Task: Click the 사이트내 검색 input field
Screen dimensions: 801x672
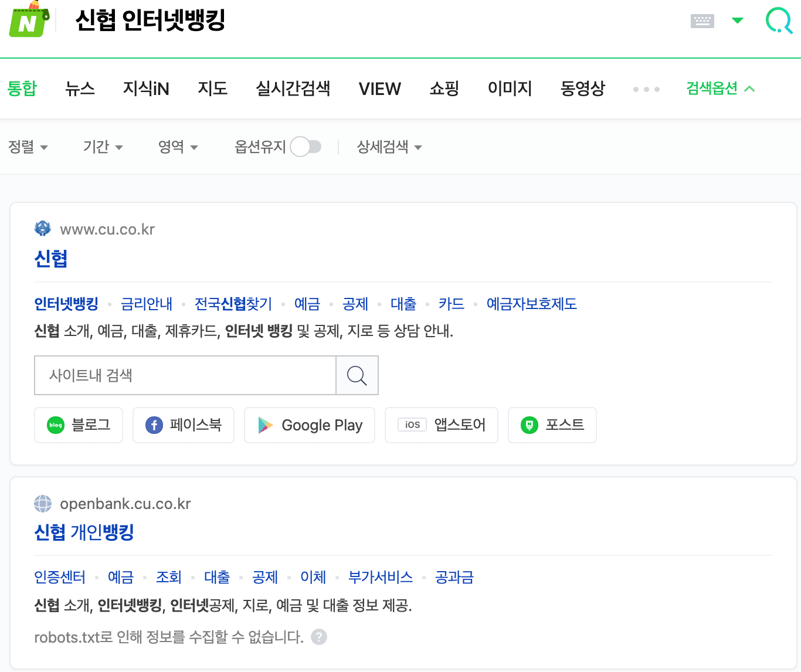Action: pyautogui.click(x=185, y=375)
